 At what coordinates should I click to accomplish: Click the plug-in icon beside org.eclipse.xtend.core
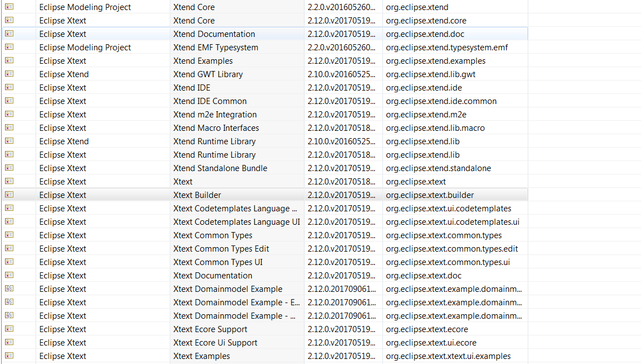(x=9, y=20)
